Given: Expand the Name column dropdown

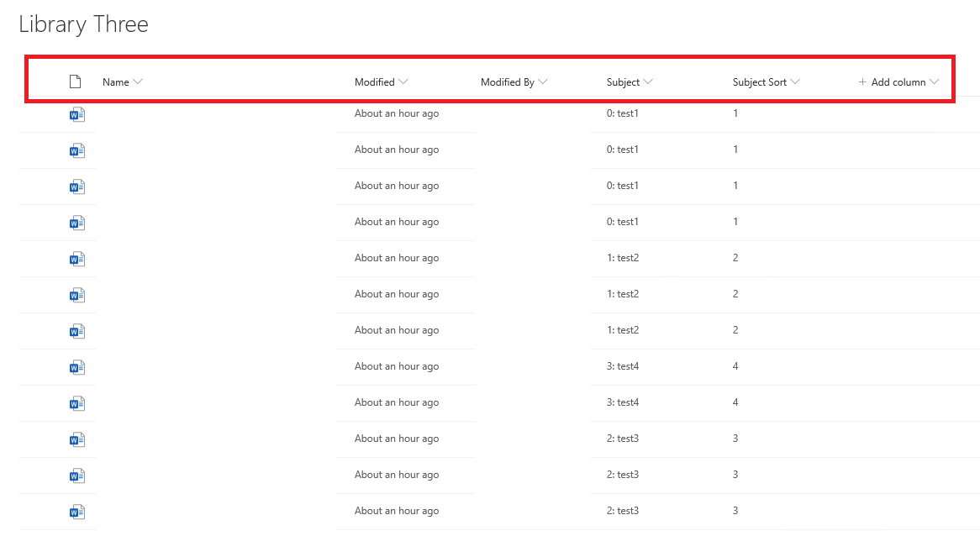Looking at the screenshot, I should point(138,81).
